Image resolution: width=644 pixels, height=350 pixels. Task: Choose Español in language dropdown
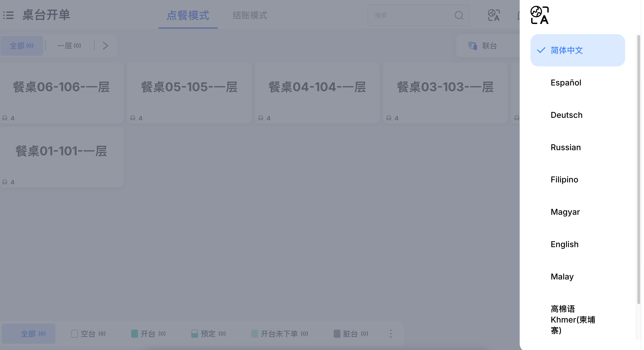566,83
